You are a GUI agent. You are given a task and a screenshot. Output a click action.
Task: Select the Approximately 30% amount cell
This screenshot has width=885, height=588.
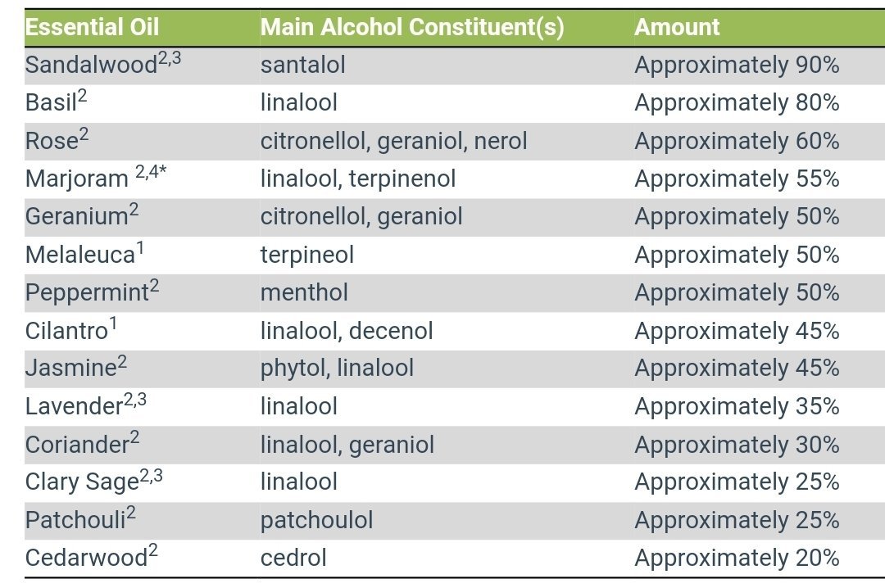[x=736, y=445]
